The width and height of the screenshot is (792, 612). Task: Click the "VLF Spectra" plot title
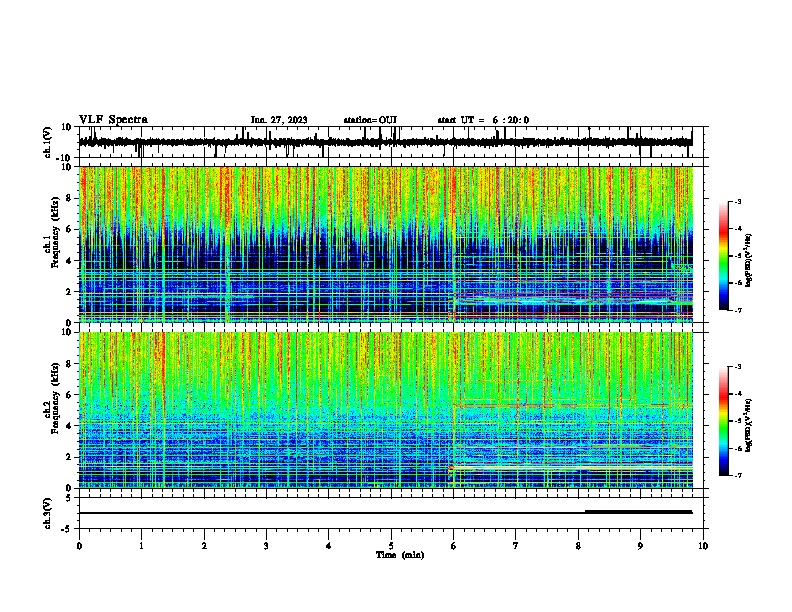point(113,120)
